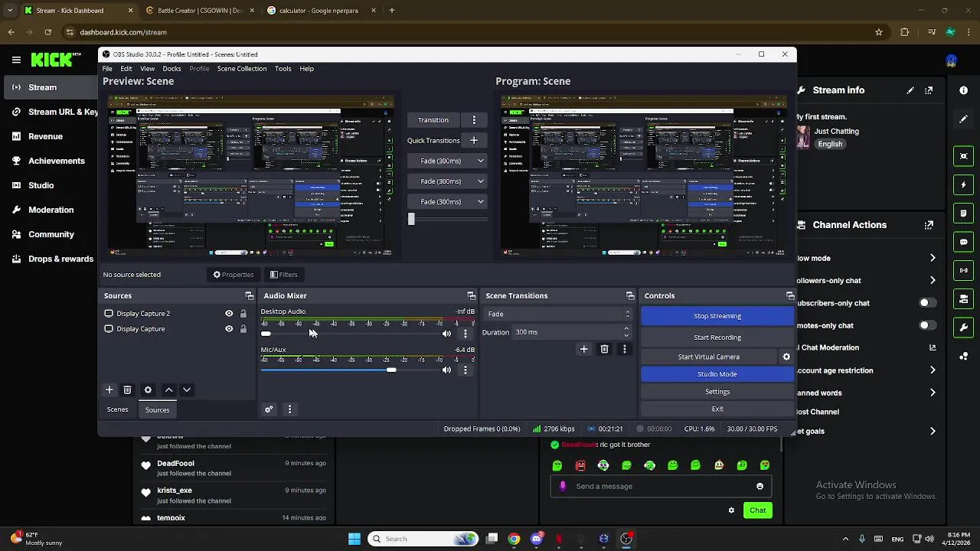
Task: Expand Account age restriction options
Action: [933, 370]
